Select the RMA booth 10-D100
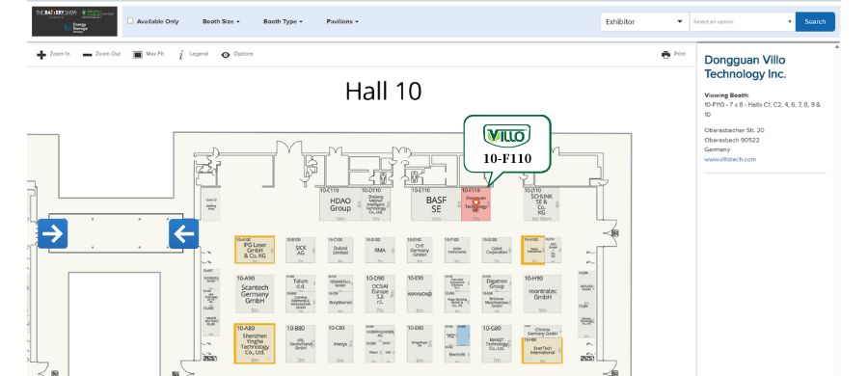Screen dimensions: 868x376 (380, 250)
